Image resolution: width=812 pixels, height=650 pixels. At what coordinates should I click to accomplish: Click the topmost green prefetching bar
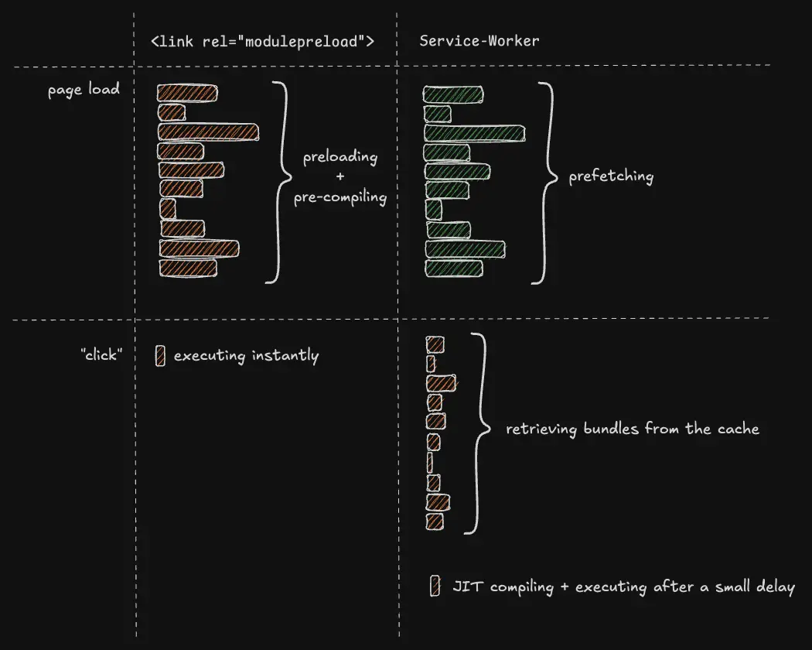click(x=454, y=94)
